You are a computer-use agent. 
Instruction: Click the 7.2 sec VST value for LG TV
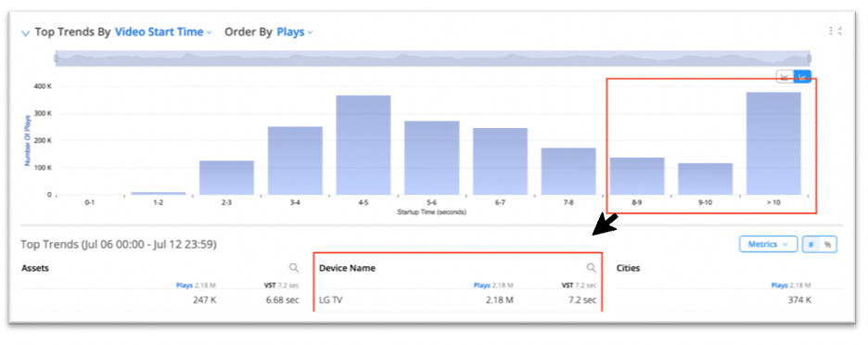pyautogui.click(x=581, y=300)
